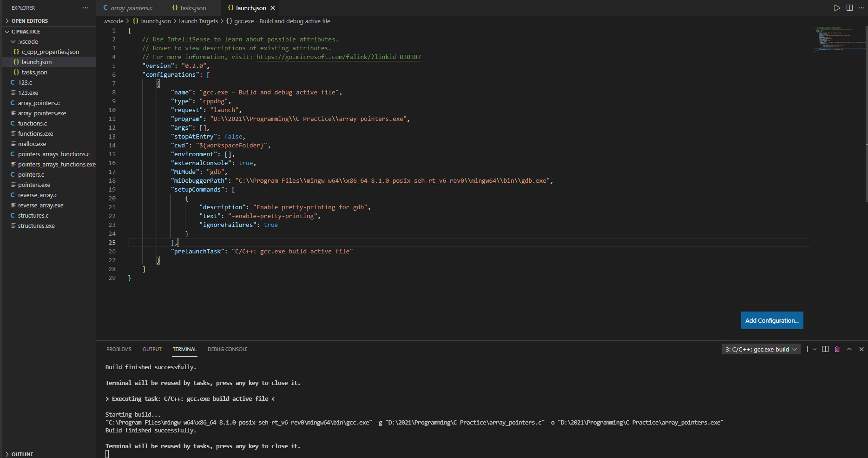868x458 pixels.
Task: Click the Explorer Views ellipsis icon
Action: click(85, 7)
